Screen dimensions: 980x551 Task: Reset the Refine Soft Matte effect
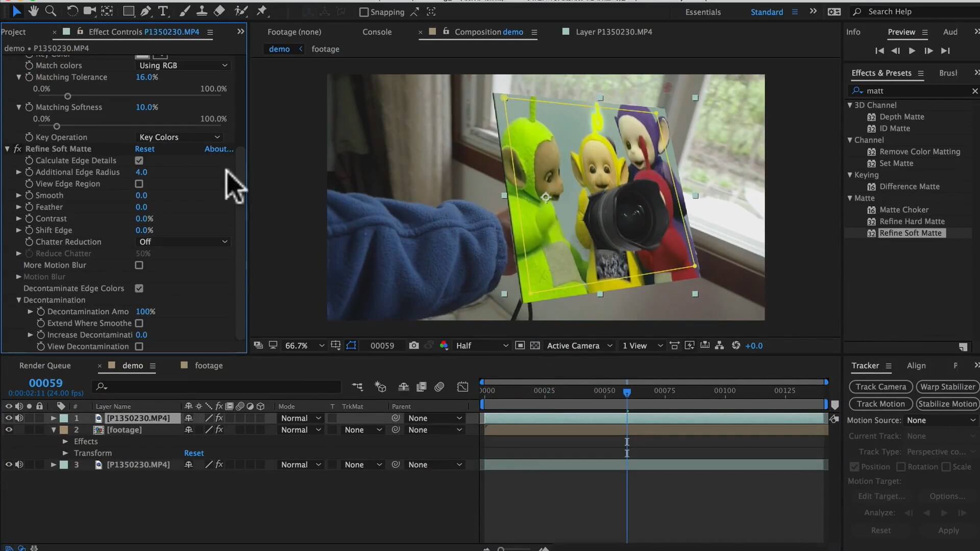(x=144, y=149)
